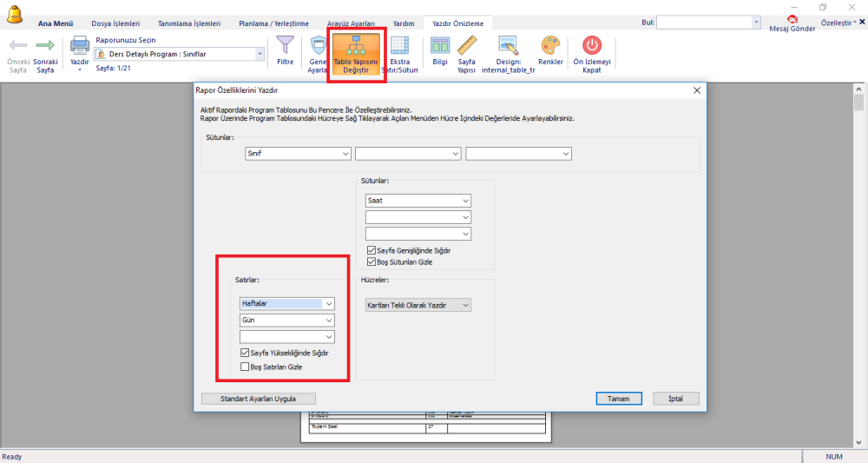
Task: Click Tablo Yapısını Değiştir icon
Action: pos(356,46)
